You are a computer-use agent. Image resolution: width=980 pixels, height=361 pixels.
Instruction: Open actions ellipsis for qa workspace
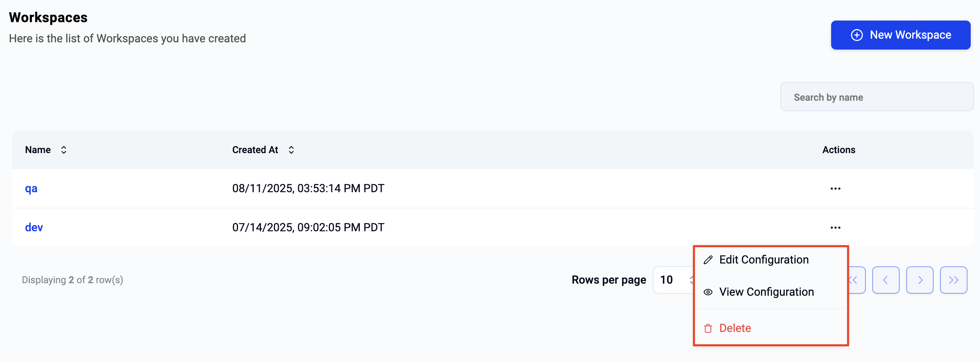[835, 189]
